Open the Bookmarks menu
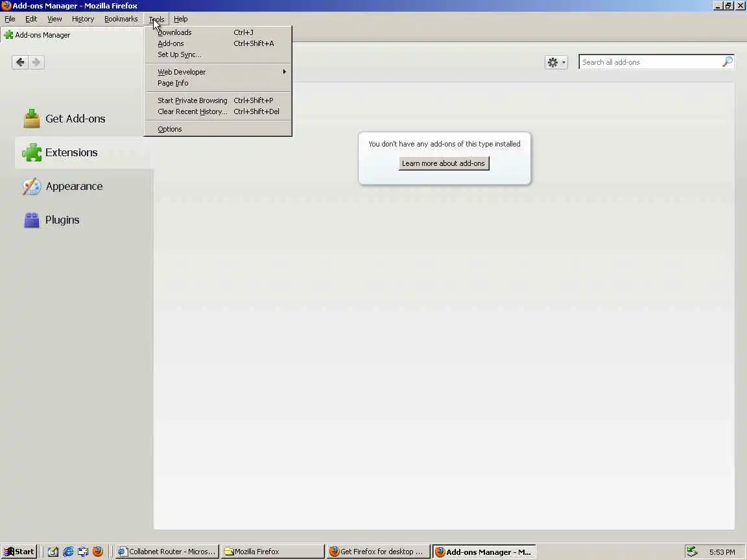This screenshot has width=747, height=560. (121, 19)
